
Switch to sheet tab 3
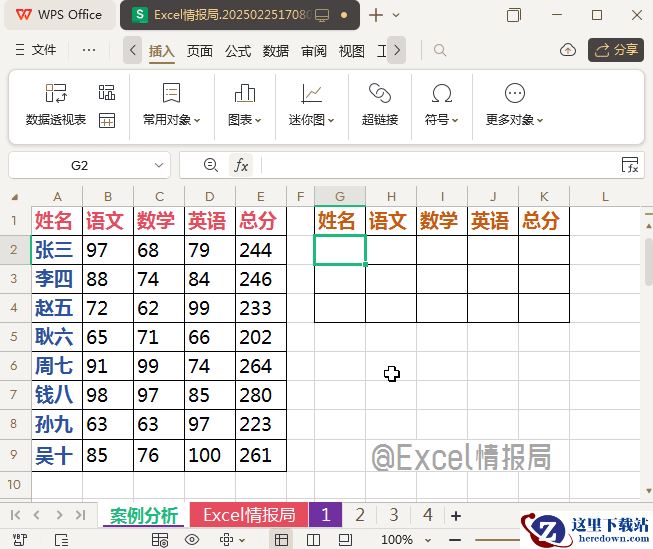394,515
